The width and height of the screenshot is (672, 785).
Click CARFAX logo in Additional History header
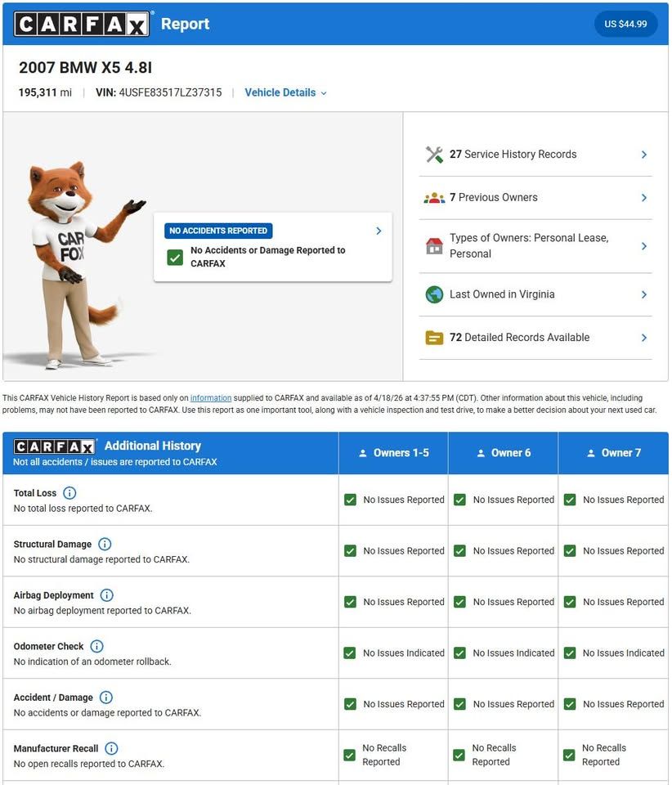point(54,446)
